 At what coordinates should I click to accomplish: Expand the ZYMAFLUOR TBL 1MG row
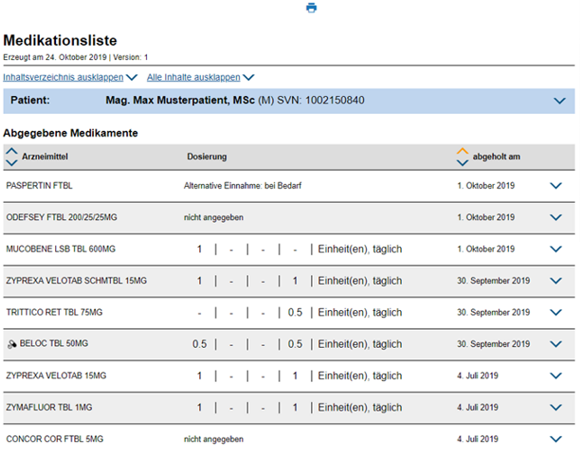coord(556,408)
